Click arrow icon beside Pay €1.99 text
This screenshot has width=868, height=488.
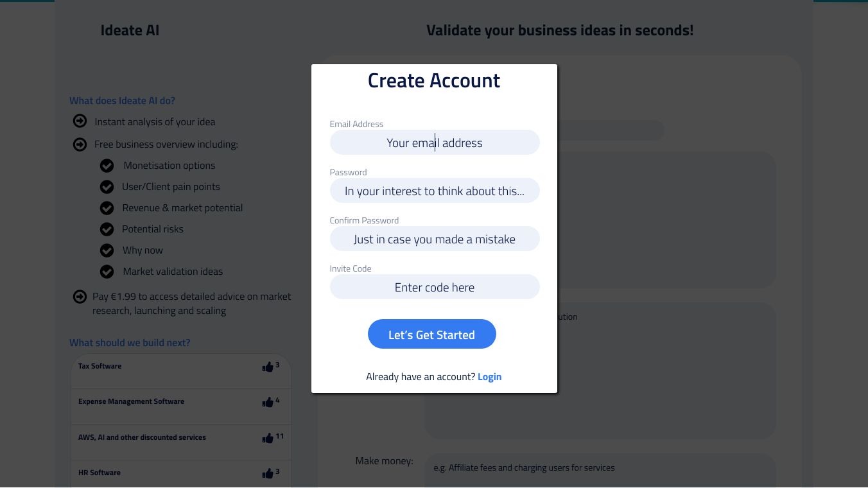coord(80,297)
